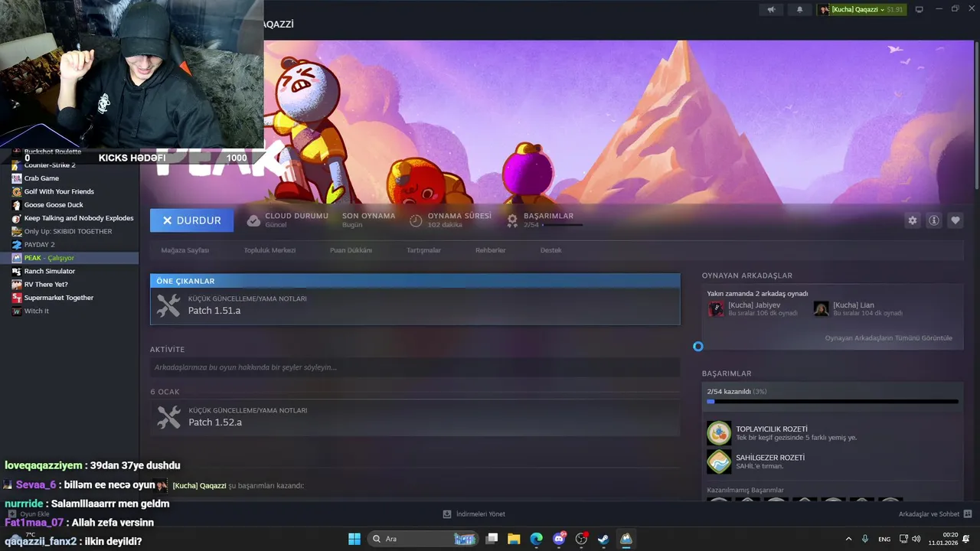Image resolution: width=980 pixels, height=551 pixels.
Task: Open the Mağaza Sayfası tab
Action: 185,250
